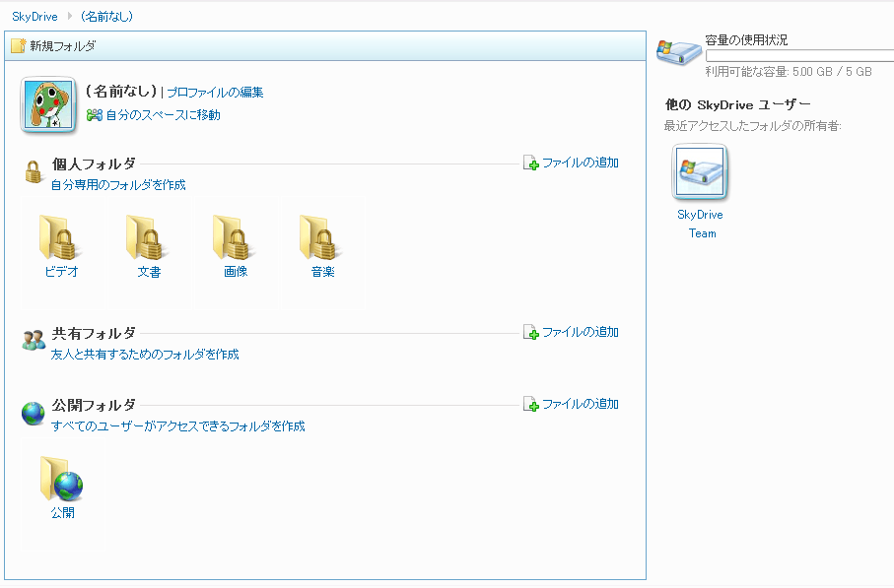Image resolution: width=894 pixels, height=588 pixels.
Task: Open プロファイルの編集 link
Action: tap(215, 93)
